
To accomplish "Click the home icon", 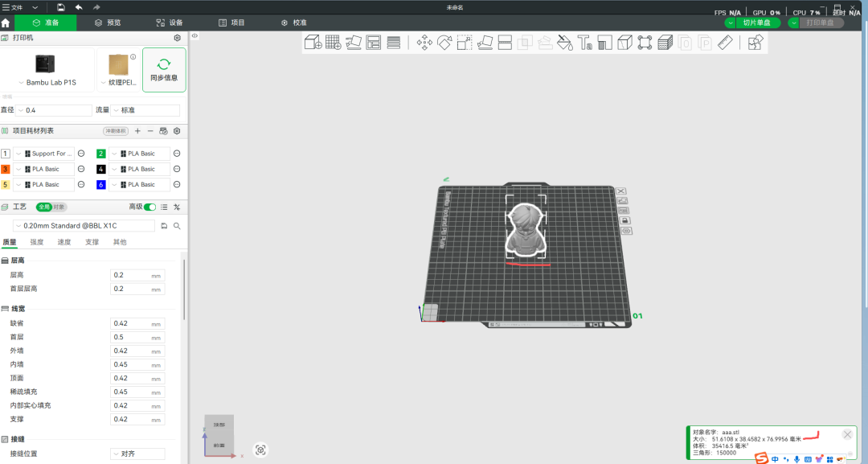I will [x=6, y=23].
